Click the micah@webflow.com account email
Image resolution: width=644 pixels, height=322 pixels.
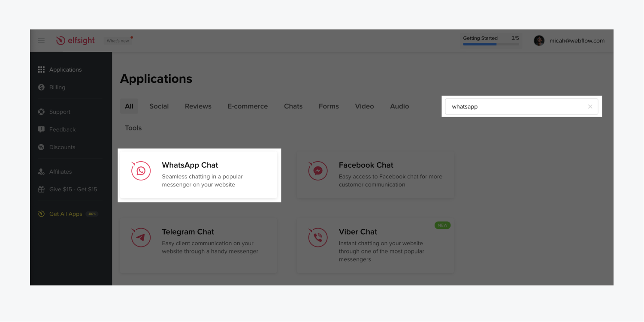(x=577, y=41)
